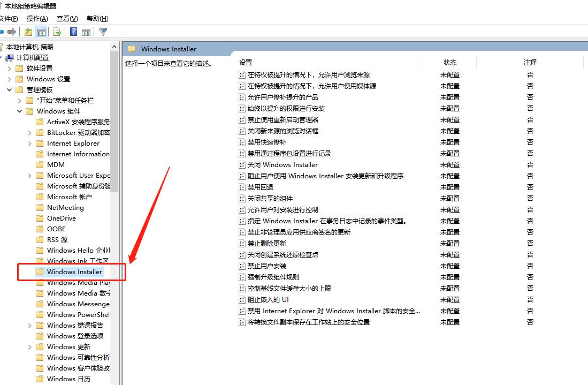Click the policy icon for 禁用回退
588x385 pixels.
coord(242,187)
